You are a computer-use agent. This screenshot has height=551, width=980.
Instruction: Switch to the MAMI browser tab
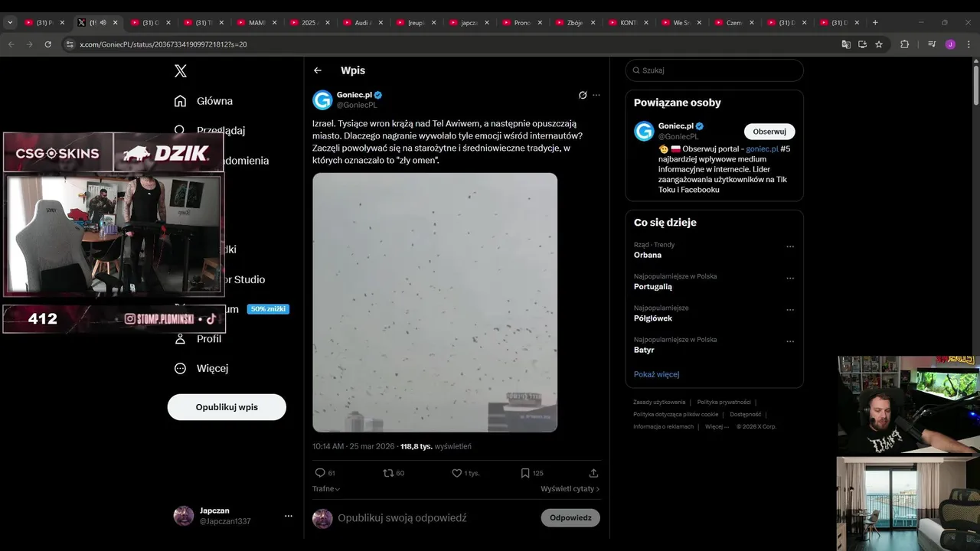pyautogui.click(x=256, y=23)
